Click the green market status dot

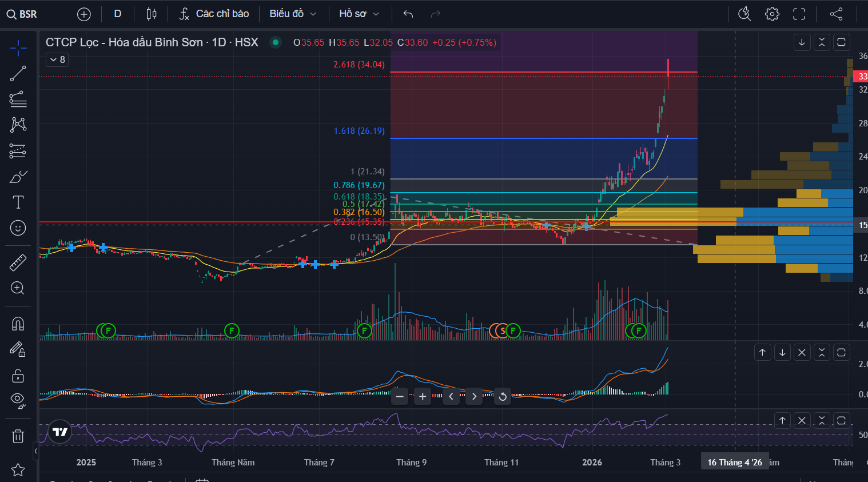coord(276,42)
